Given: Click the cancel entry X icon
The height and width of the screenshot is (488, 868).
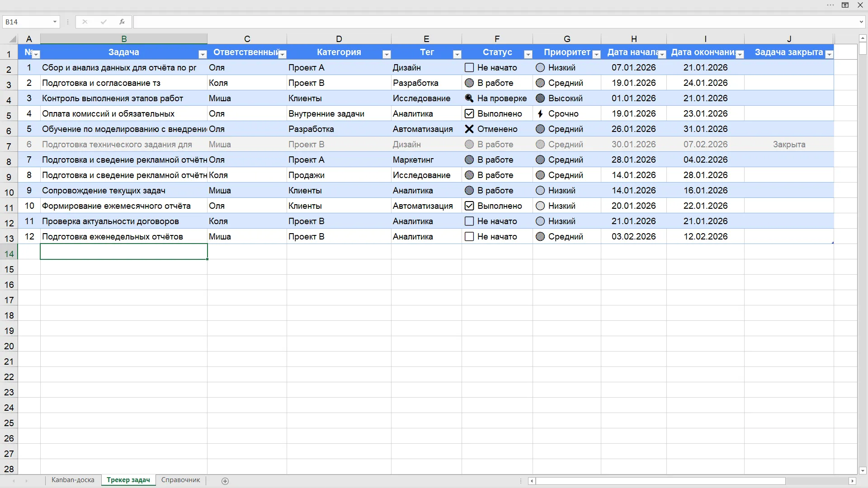Looking at the screenshot, I should [x=85, y=22].
